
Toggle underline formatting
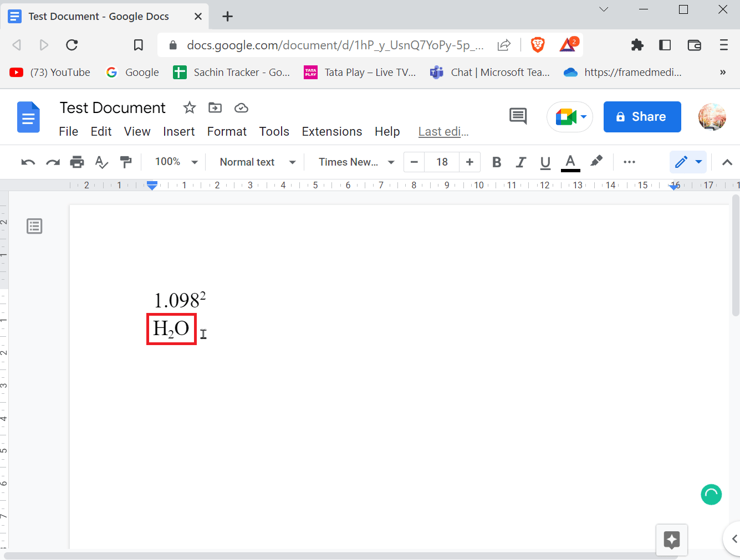pos(545,162)
